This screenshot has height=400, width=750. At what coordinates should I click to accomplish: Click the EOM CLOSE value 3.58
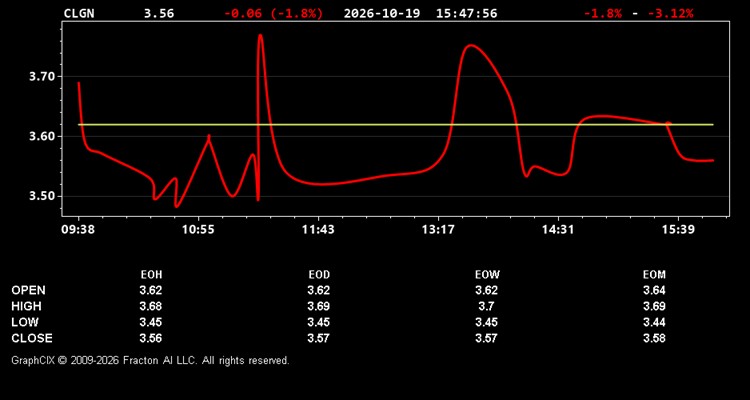pyautogui.click(x=654, y=338)
